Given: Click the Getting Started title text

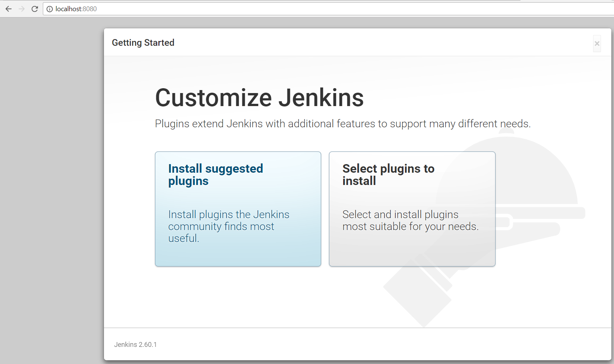Looking at the screenshot, I should point(143,43).
